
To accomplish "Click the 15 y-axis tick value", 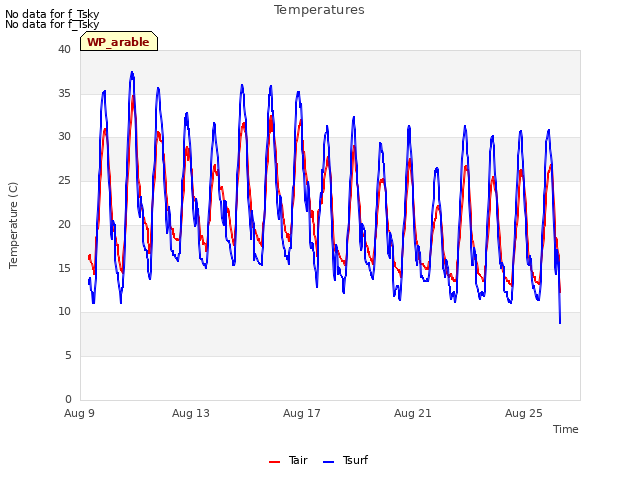I will pyautogui.click(x=64, y=268).
